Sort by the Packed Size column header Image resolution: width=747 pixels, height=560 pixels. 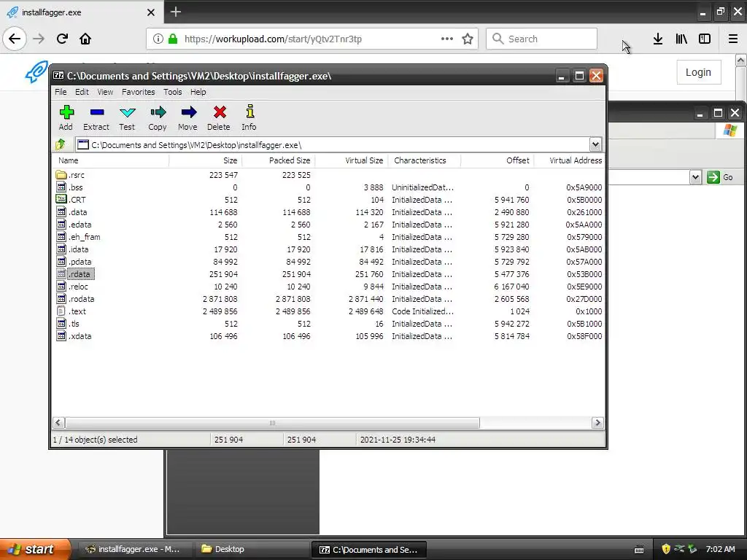[x=278, y=160]
